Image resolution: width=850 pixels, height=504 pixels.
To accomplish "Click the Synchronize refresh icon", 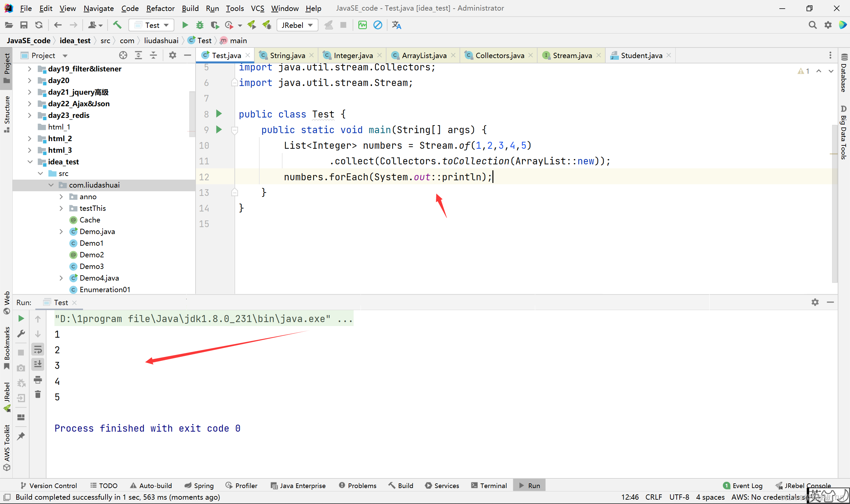I will click(x=39, y=25).
